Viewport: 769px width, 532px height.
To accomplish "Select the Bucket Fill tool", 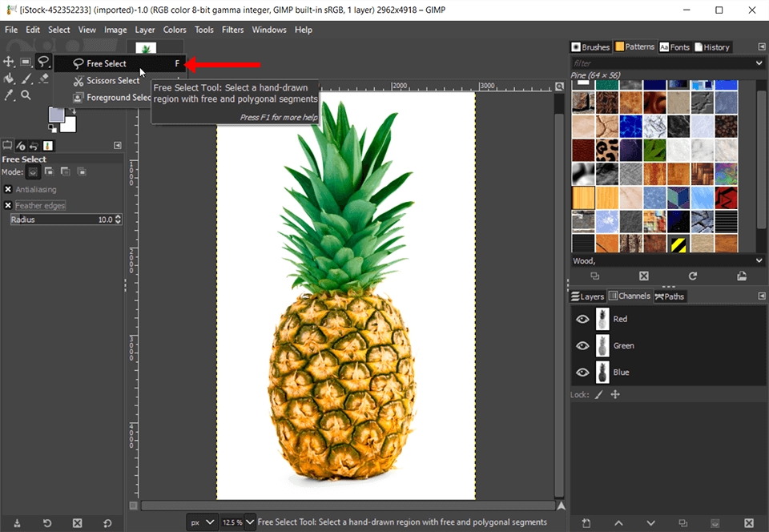I will coord(10,79).
